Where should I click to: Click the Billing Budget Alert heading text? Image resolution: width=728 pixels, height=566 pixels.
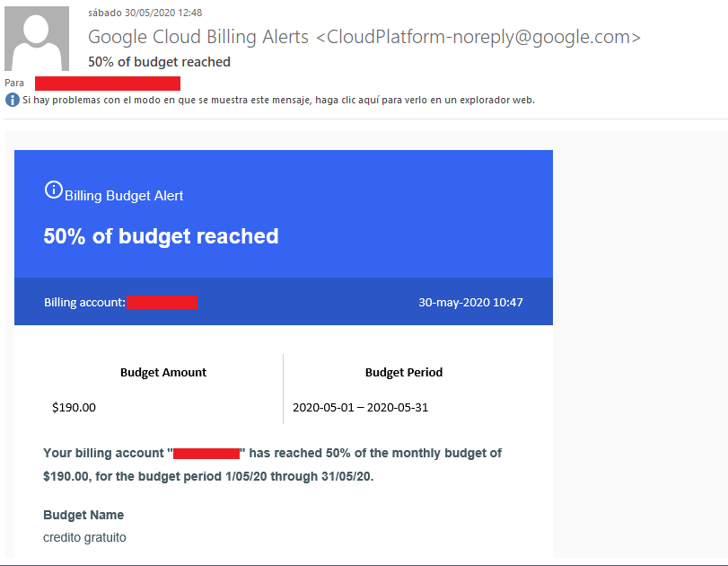pos(124,196)
